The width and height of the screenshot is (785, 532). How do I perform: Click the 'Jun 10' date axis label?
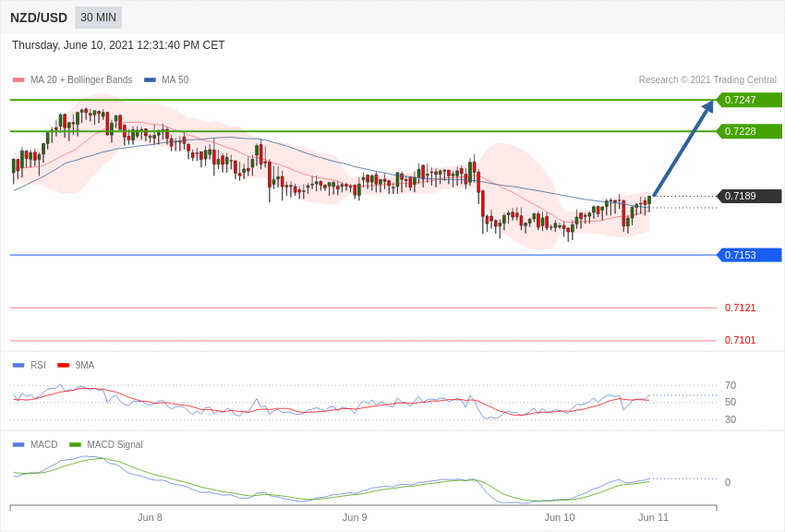(x=560, y=517)
